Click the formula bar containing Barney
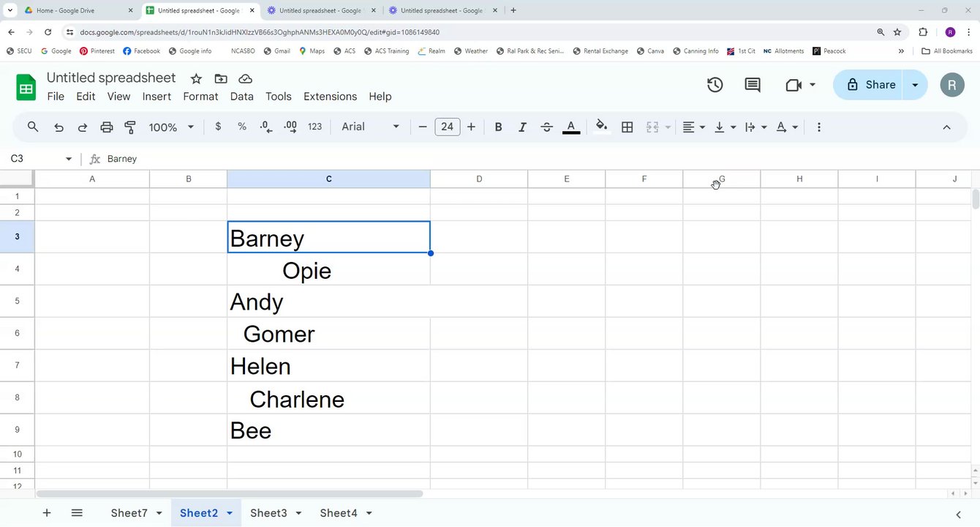980x527 pixels. point(538,159)
